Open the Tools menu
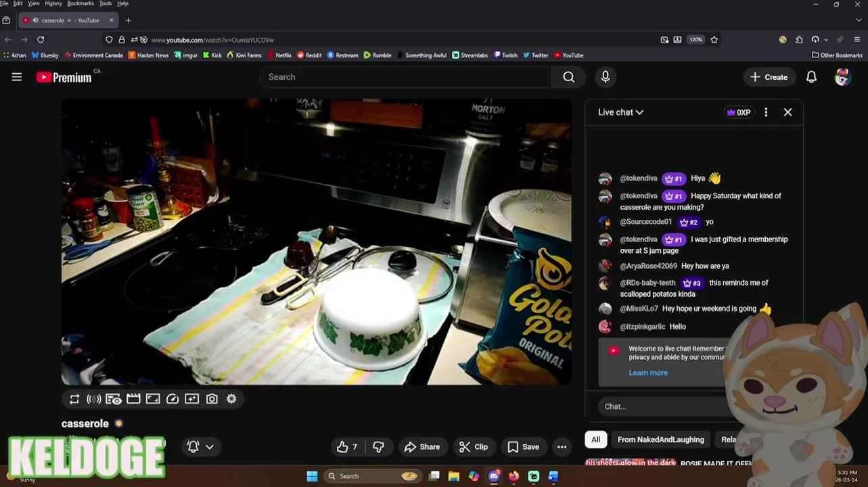The image size is (868, 487). [106, 3]
